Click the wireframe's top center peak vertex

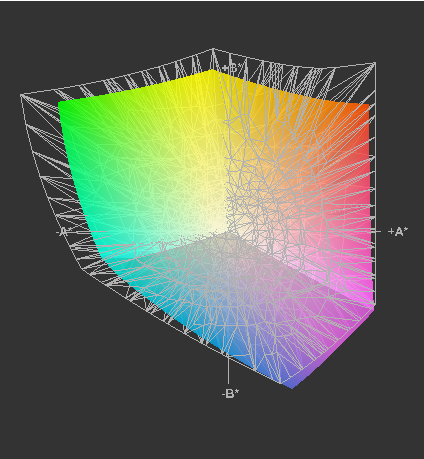[x=213, y=49]
